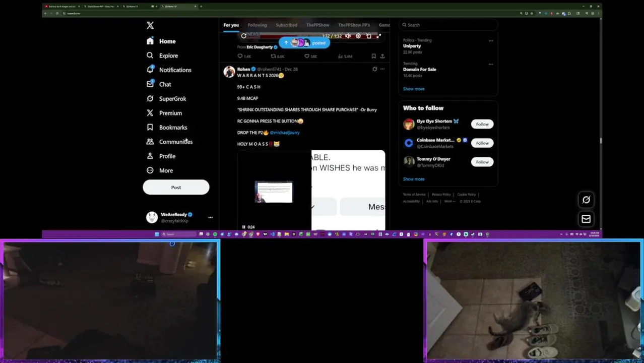Open Communities in the sidebar

[x=169, y=142]
